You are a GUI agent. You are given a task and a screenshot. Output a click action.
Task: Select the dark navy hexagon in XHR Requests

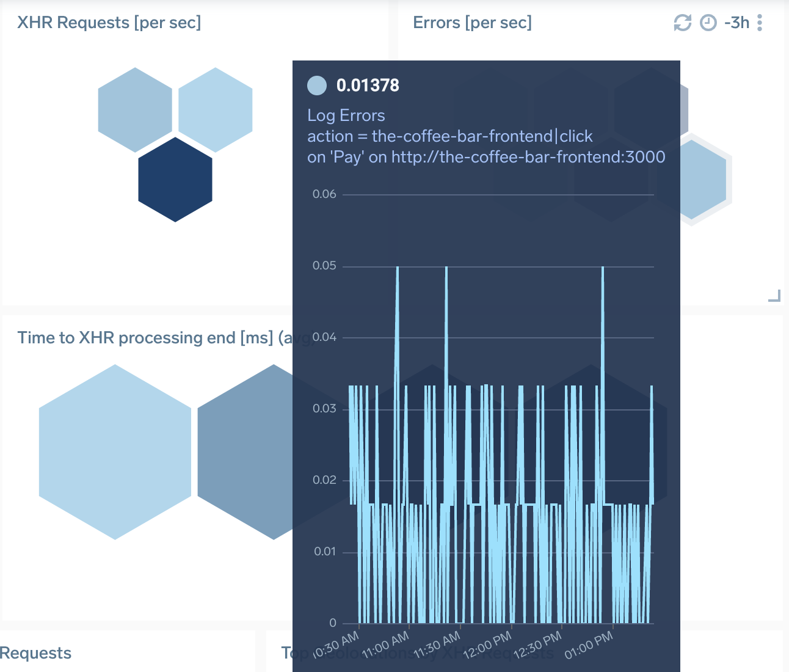(x=175, y=179)
